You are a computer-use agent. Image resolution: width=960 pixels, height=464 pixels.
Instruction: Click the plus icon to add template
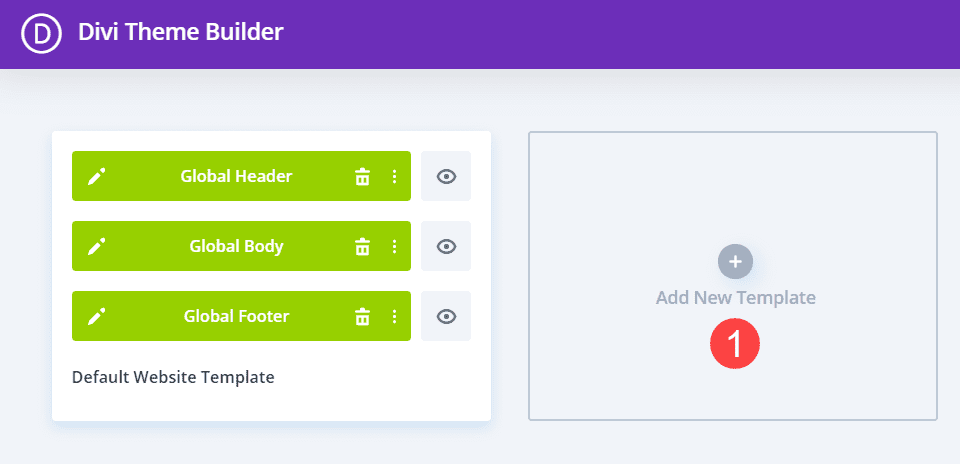(x=735, y=262)
